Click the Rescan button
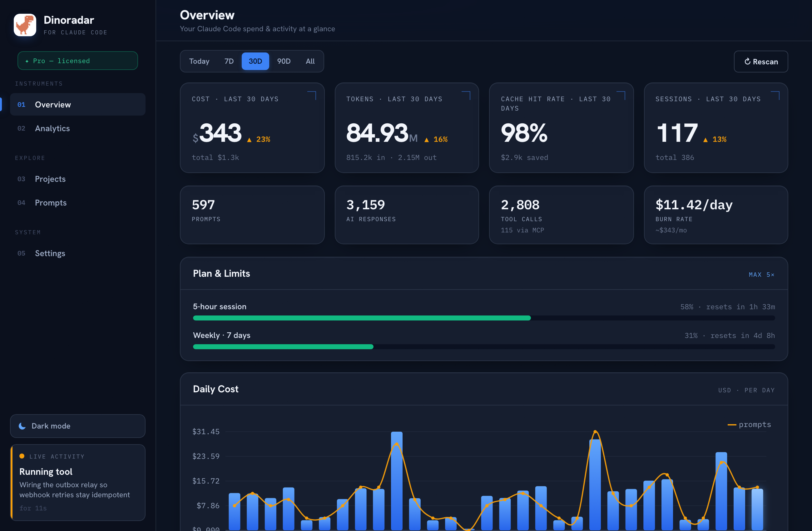The image size is (812, 531). tap(761, 62)
